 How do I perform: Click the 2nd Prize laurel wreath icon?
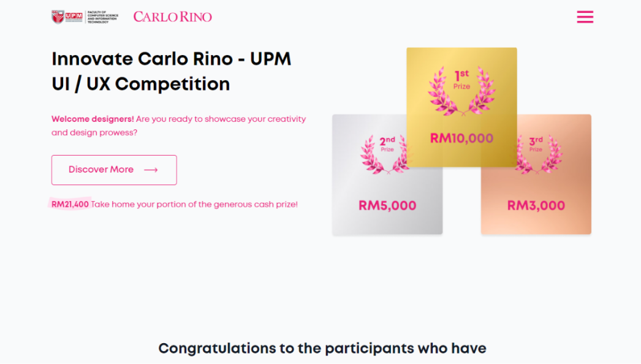pos(387,153)
